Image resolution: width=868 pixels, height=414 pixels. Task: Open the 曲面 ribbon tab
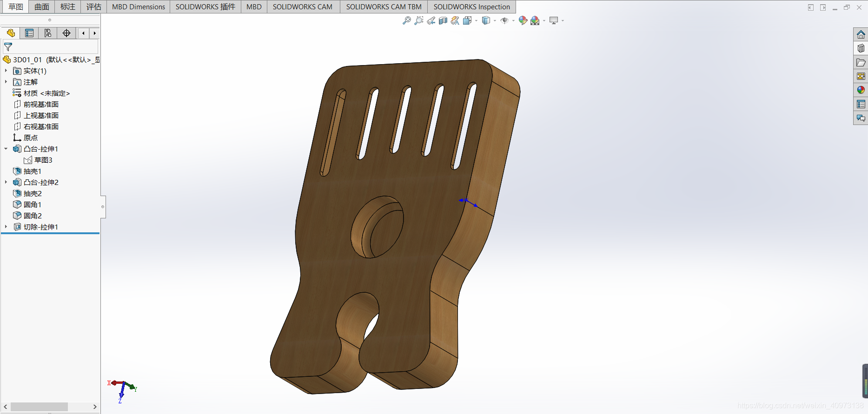(x=42, y=7)
